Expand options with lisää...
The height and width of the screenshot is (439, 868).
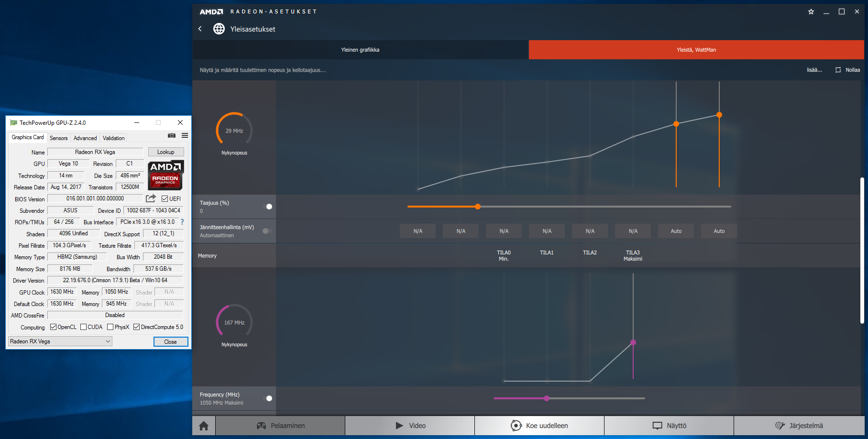point(814,70)
